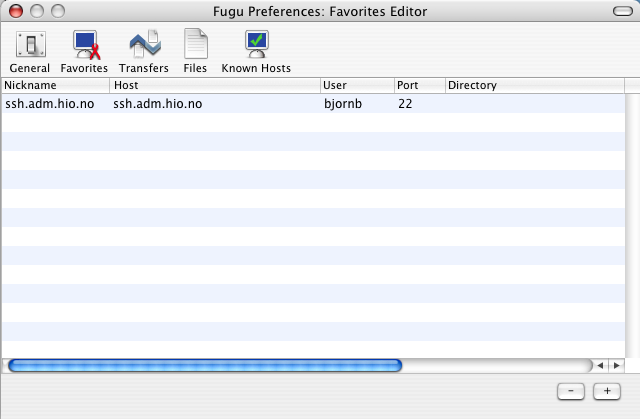The width and height of the screenshot is (640, 419).
Task: Click the horizontal scrollbar left arrow
Action: point(600,366)
